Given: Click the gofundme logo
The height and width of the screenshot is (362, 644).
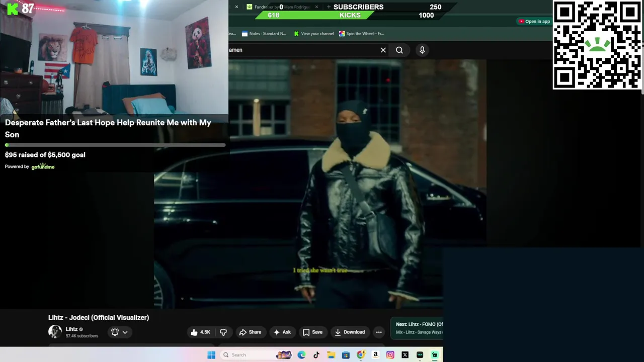Looking at the screenshot, I should pyautogui.click(x=43, y=166).
